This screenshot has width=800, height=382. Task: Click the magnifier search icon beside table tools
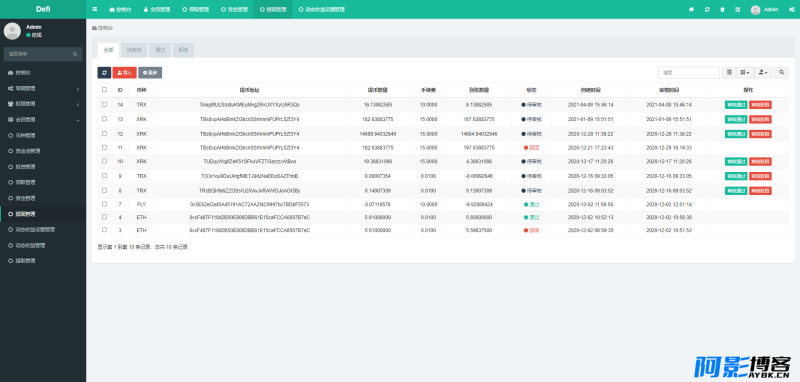782,73
